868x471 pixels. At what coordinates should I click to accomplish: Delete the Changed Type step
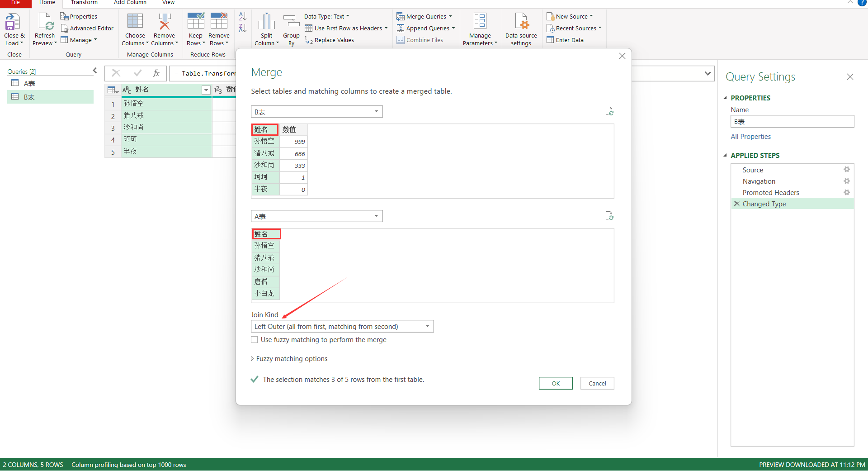737,204
